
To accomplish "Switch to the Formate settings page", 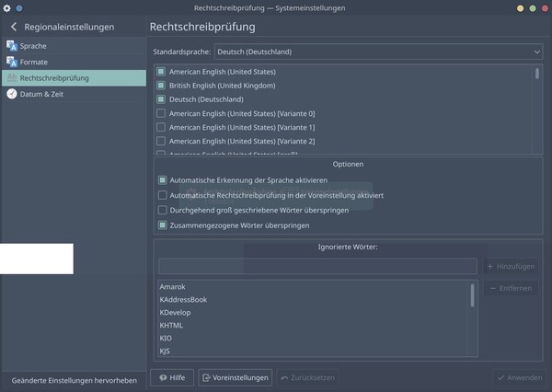I will coord(34,62).
